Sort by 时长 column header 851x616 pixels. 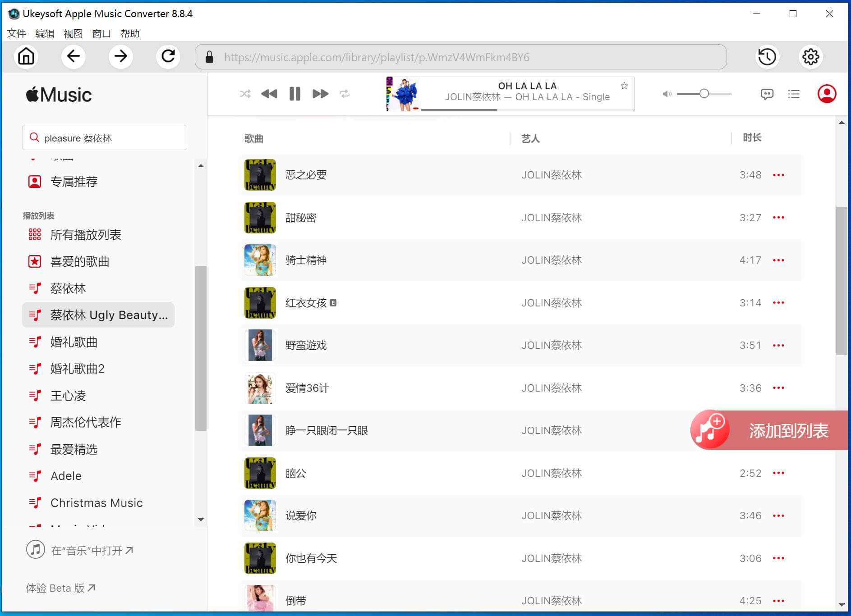tap(752, 137)
